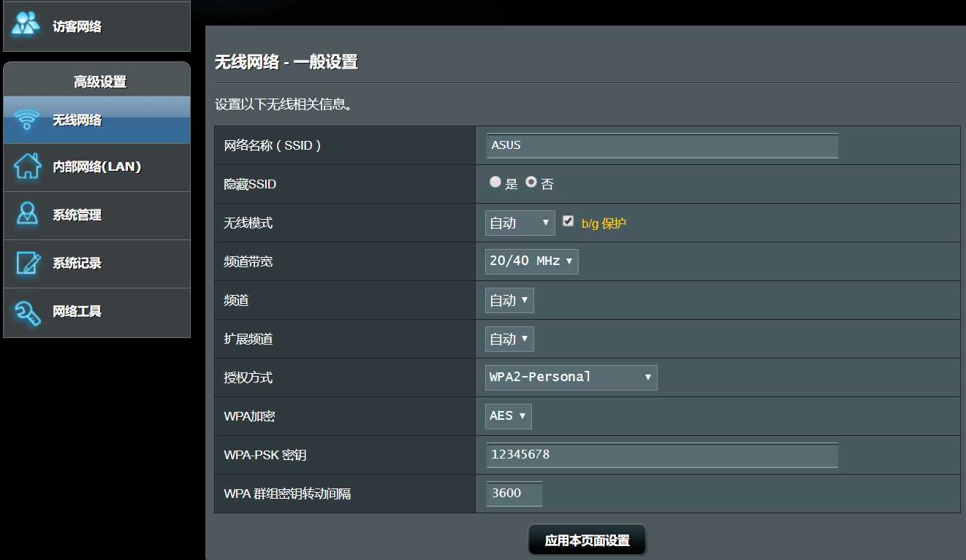Click the 无线网络 - 一般设置 heading

point(286,62)
